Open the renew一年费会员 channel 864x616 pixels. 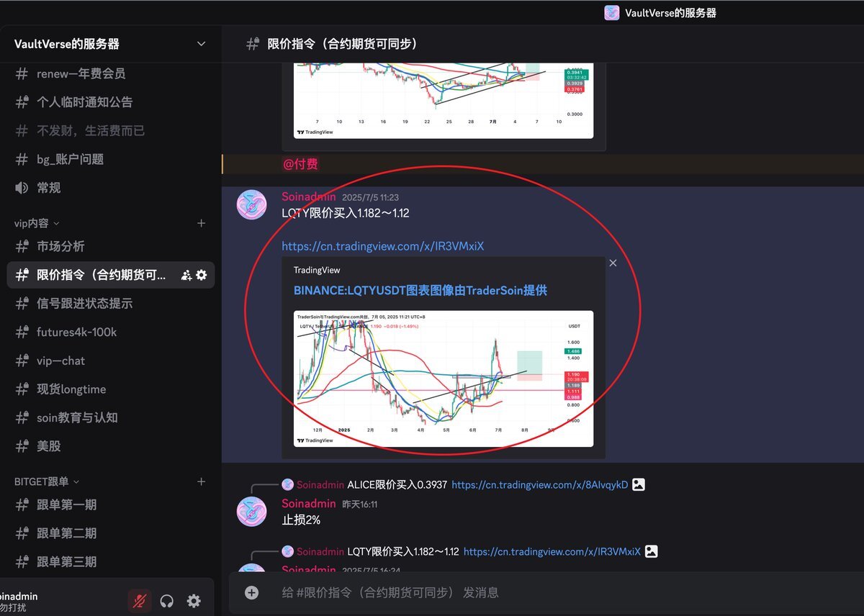[x=110, y=73]
